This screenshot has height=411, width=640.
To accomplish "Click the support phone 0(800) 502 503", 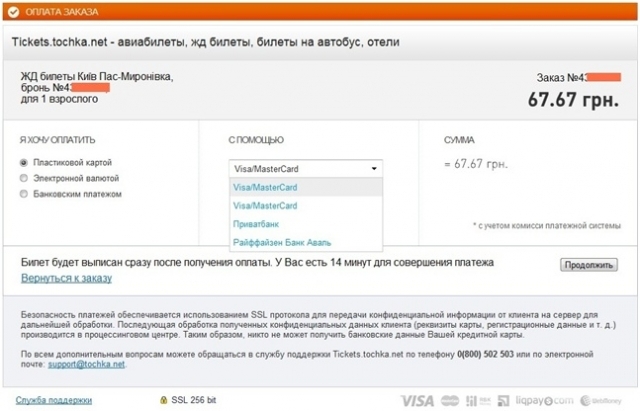I will coord(485,354).
